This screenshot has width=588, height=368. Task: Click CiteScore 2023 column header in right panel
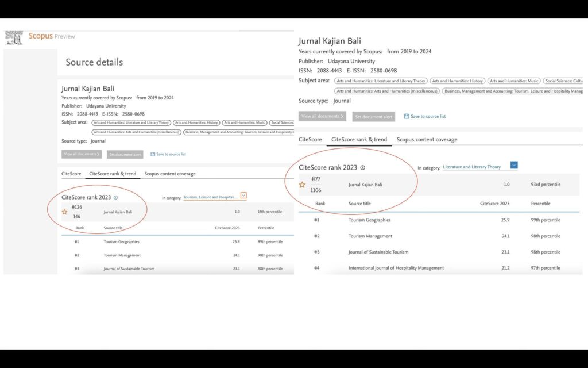tap(494, 204)
